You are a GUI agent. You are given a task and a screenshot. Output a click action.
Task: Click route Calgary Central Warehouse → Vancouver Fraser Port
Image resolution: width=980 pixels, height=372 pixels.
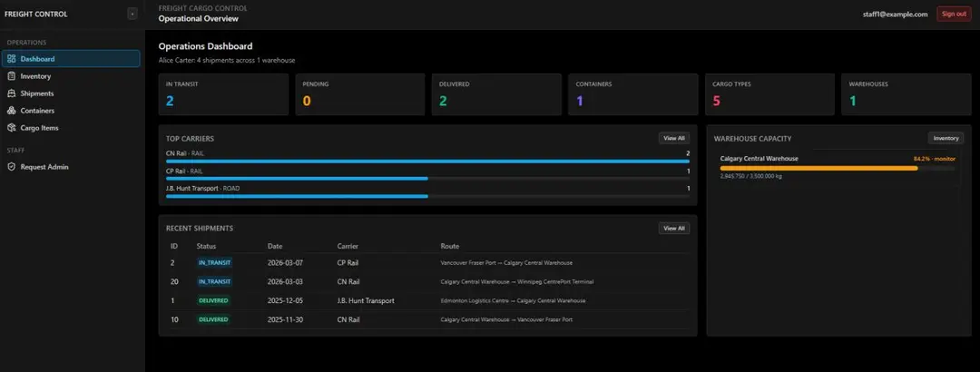pos(506,318)
